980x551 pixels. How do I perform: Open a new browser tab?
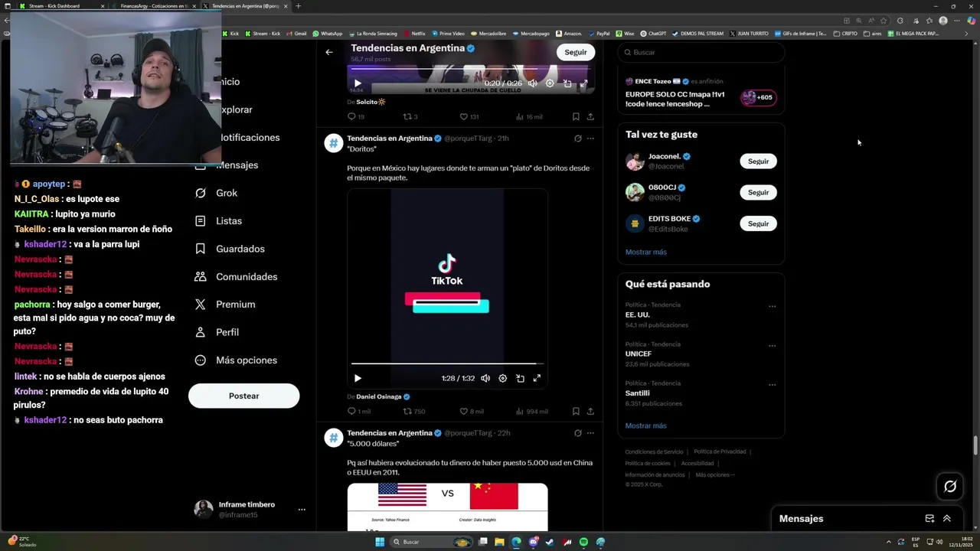(x=299, y=6)
